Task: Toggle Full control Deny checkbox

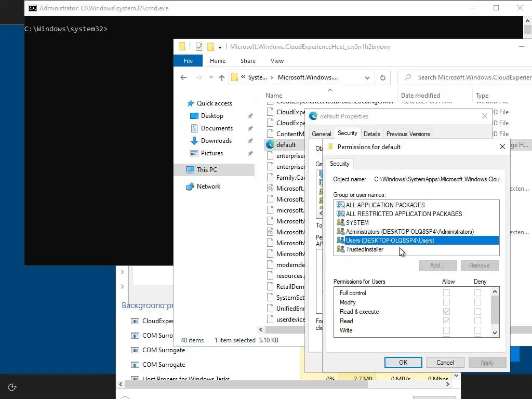Action: click(x=478, y=292)
